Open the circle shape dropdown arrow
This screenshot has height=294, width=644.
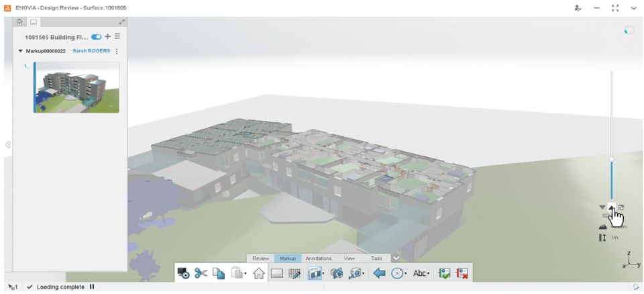pos(406,274)
